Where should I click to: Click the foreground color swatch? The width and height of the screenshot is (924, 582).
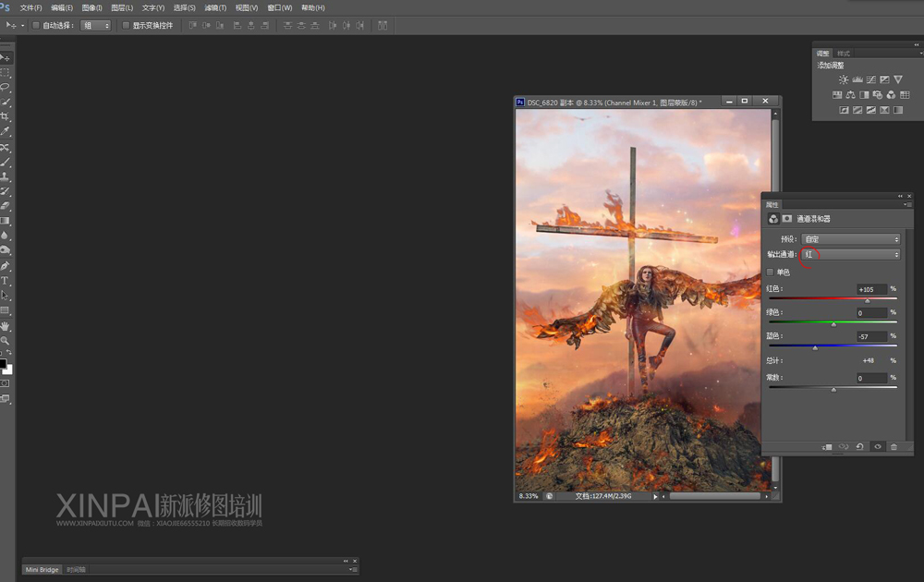[3, 363]
